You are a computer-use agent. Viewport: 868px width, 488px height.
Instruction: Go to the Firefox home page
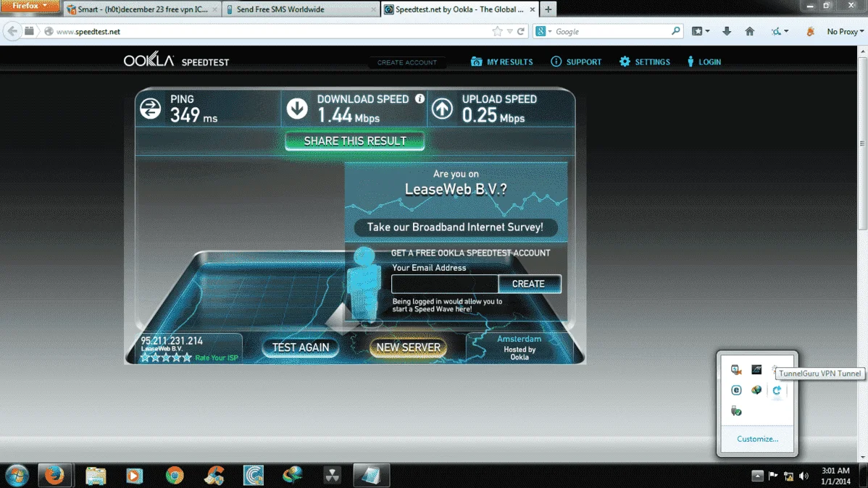pos(749,32)
